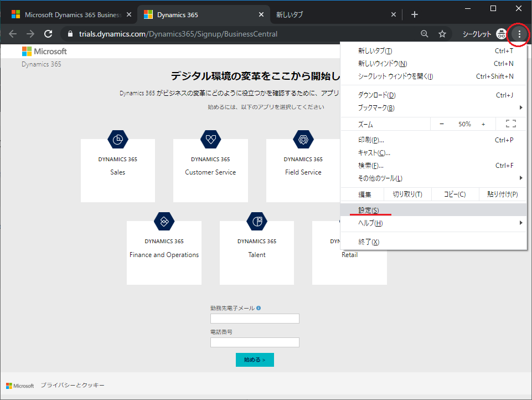Open シークレット ウィンドウを開く menu item
The width and height of the screenshot is (532, 400).
(433, 76)
